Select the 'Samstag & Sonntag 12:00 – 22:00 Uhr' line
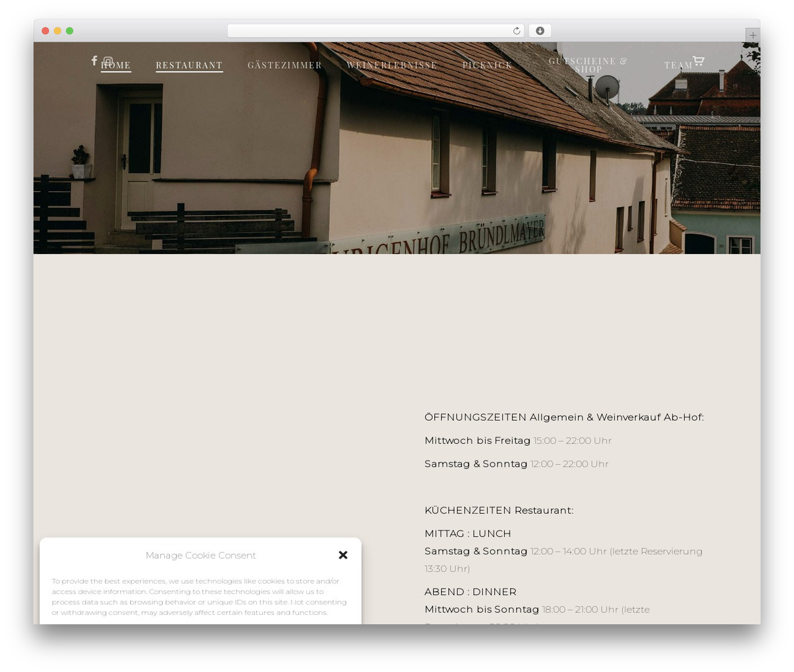Viewport: 794px width, 672px height. [x=517, y=464]
